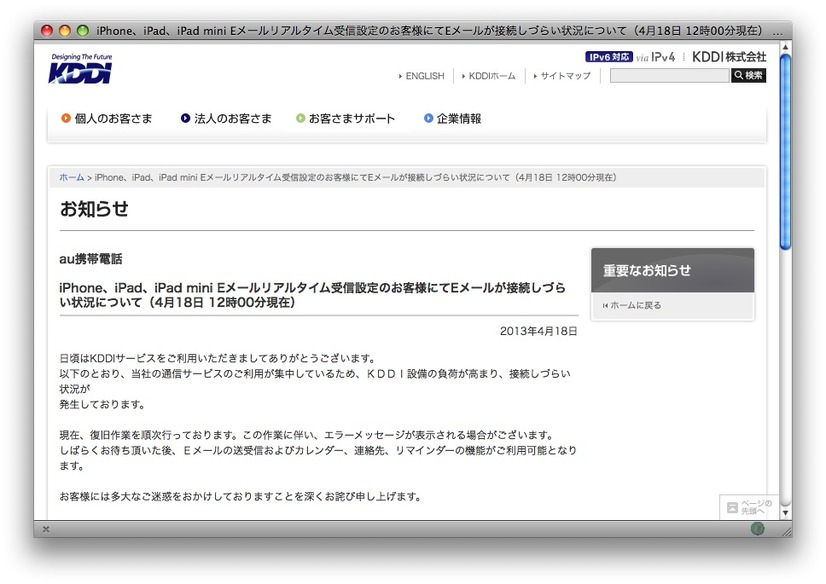This screenshot has height=584, width=826.
Task: Click the window resize grip in corner
Action: (x=785, y=530)
